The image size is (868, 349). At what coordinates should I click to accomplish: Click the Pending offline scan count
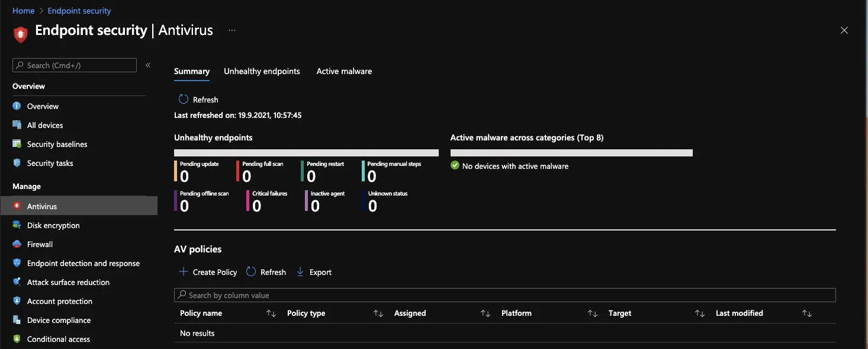(184, 206)
